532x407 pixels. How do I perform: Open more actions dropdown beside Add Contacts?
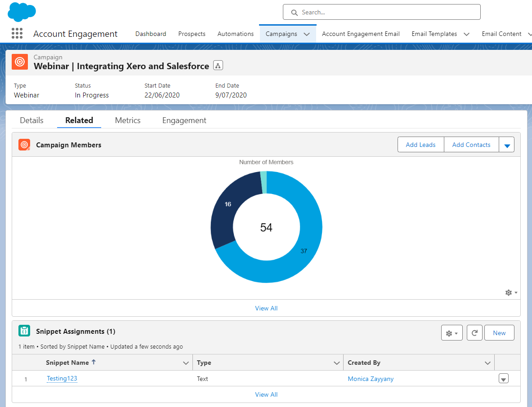tap(507, 145)
